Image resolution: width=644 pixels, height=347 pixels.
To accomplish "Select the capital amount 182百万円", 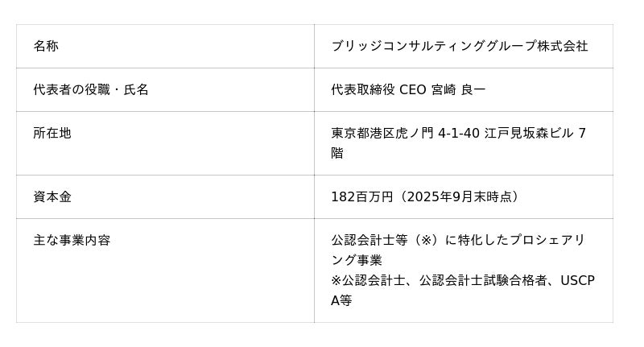I will pos(362,197).
